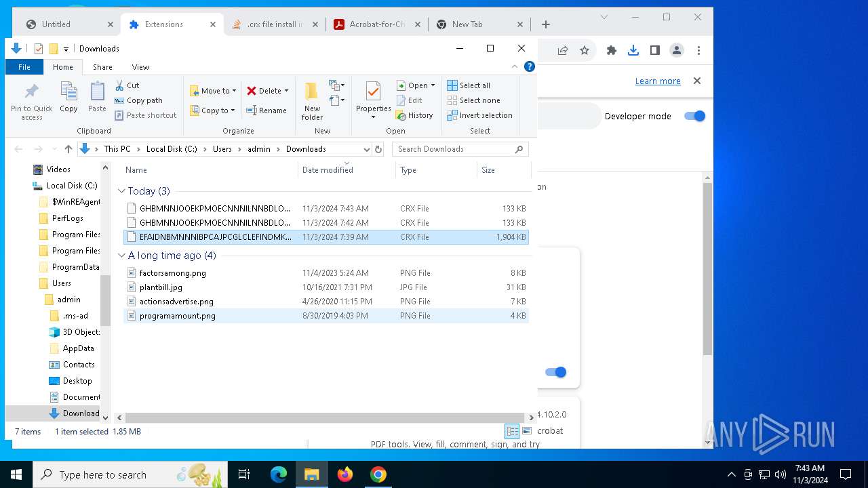Click Invert selection in ribbon
868x488 pixels.
(x=479, y=115)
